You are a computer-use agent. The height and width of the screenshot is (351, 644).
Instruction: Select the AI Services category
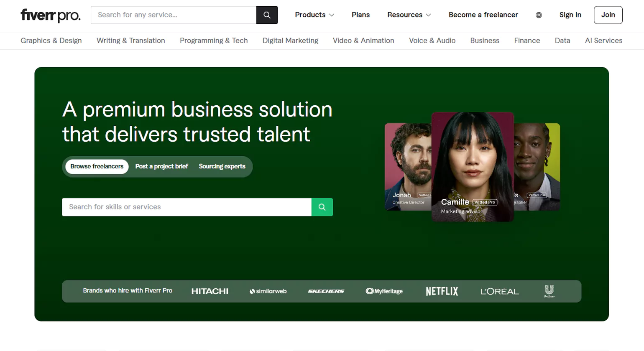click(x=603, y=41)
